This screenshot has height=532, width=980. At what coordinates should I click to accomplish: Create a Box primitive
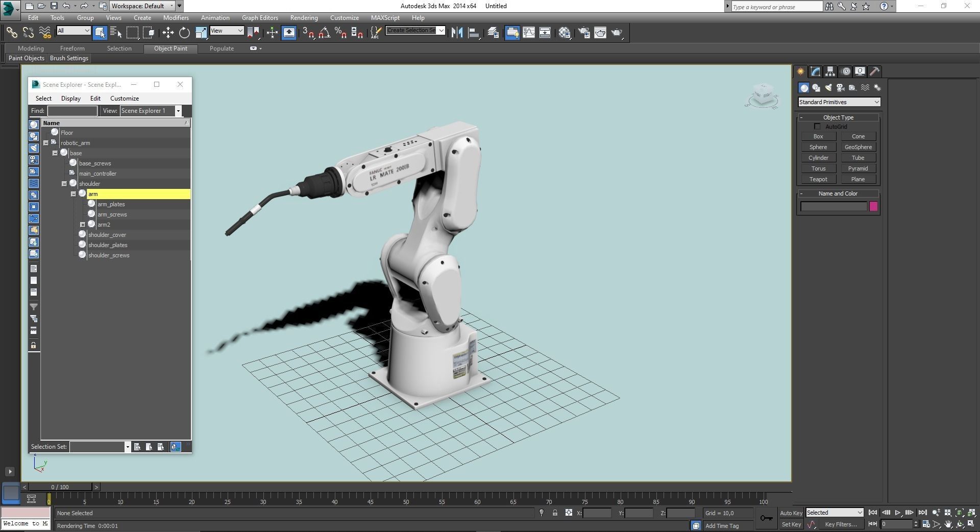point(818,136)
